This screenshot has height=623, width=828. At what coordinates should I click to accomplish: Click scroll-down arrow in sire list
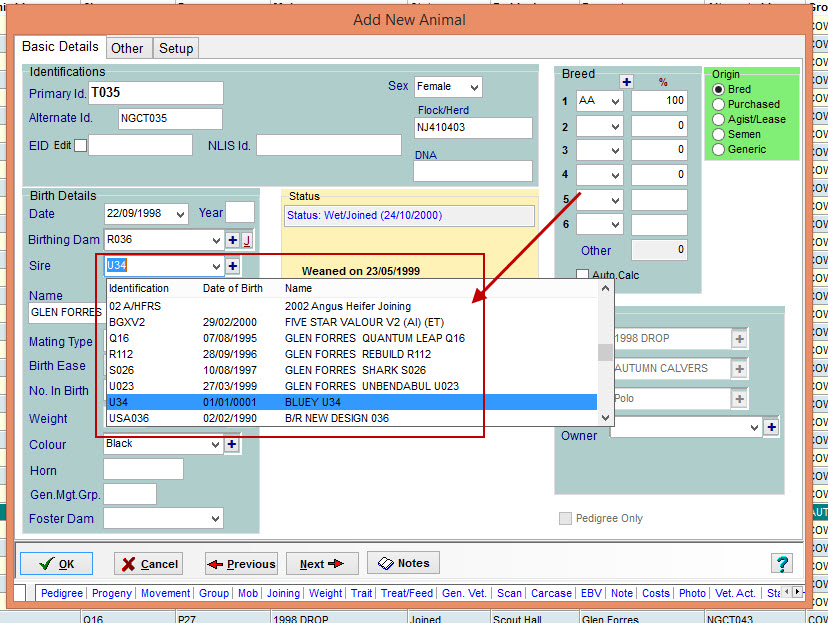click(x=606, y=418)
